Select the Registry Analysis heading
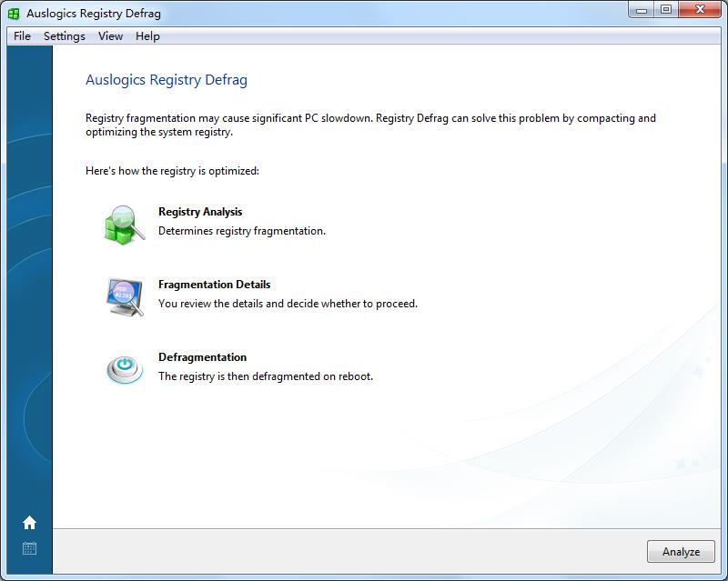 200,212
